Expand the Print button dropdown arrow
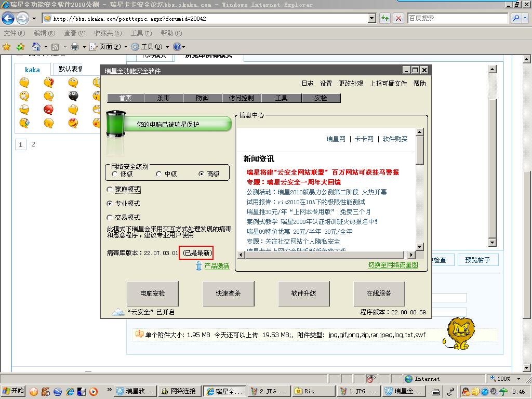The height and width of the screenshot is (399, 532). [84, 47]
